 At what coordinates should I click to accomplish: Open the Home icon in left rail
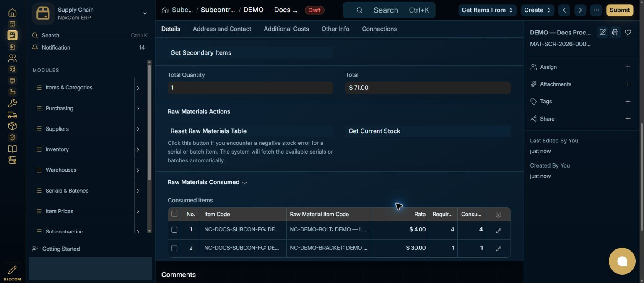pos(12,13)
